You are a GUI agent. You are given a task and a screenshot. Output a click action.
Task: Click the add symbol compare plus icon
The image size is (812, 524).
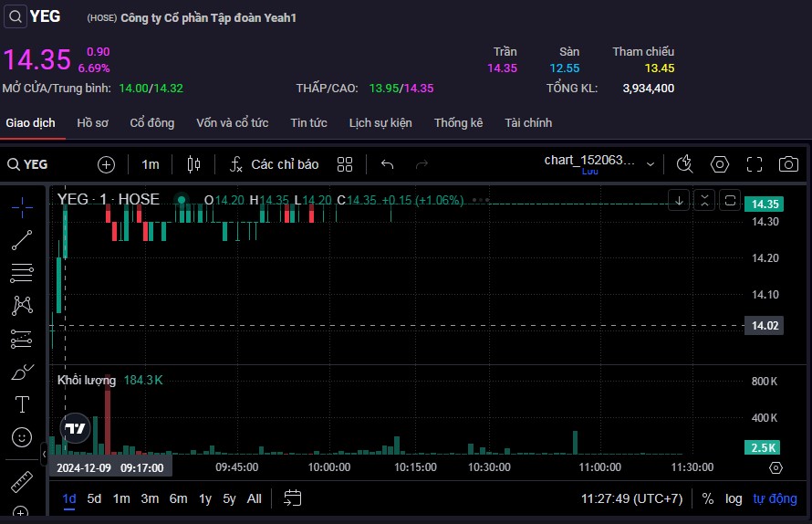pyautogui.click(x=107, y=164)
